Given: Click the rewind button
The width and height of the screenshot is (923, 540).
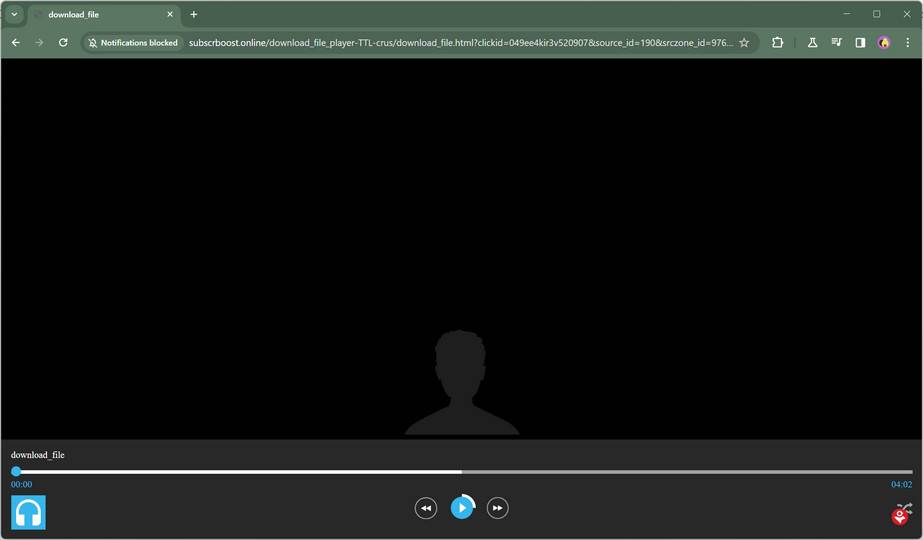Looking at the screenshot, I should (426, 508).
